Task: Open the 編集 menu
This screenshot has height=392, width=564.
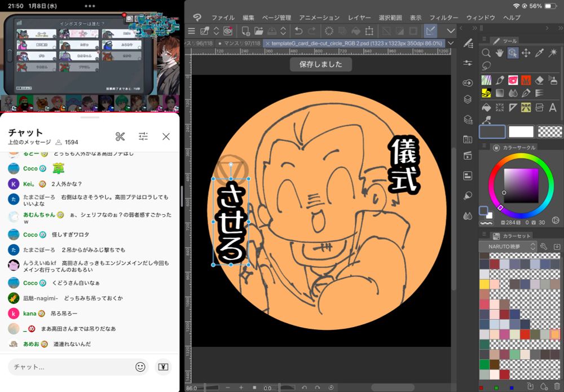Action: pos(248,17)
